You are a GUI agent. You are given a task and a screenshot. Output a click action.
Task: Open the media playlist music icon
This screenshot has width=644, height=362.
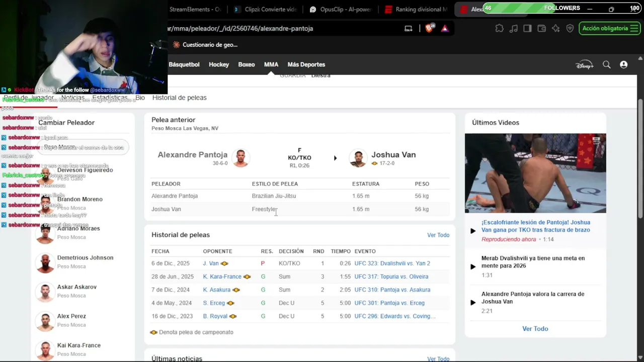click(513, 29)
